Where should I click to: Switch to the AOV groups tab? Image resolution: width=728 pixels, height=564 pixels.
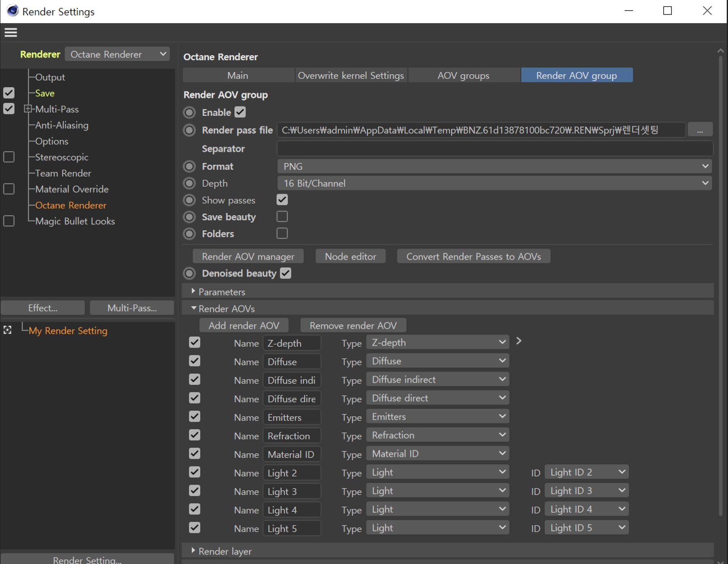(x=463, y=75)
